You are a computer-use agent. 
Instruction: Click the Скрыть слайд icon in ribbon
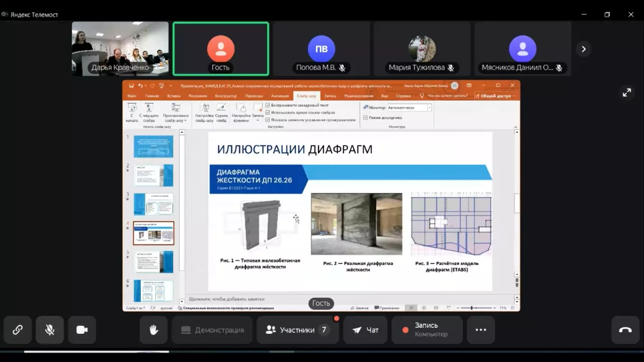(x=221, y=113)
